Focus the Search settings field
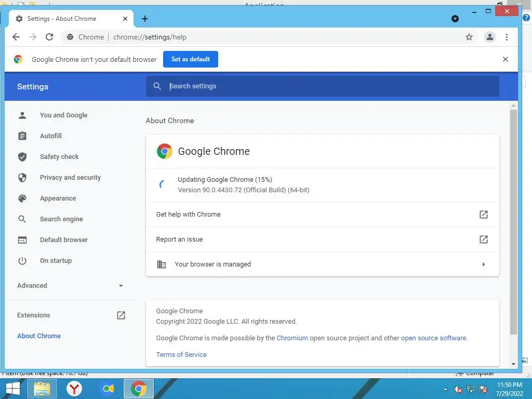The height and width of the screenshot is (399, 532). tap(322, 86)
